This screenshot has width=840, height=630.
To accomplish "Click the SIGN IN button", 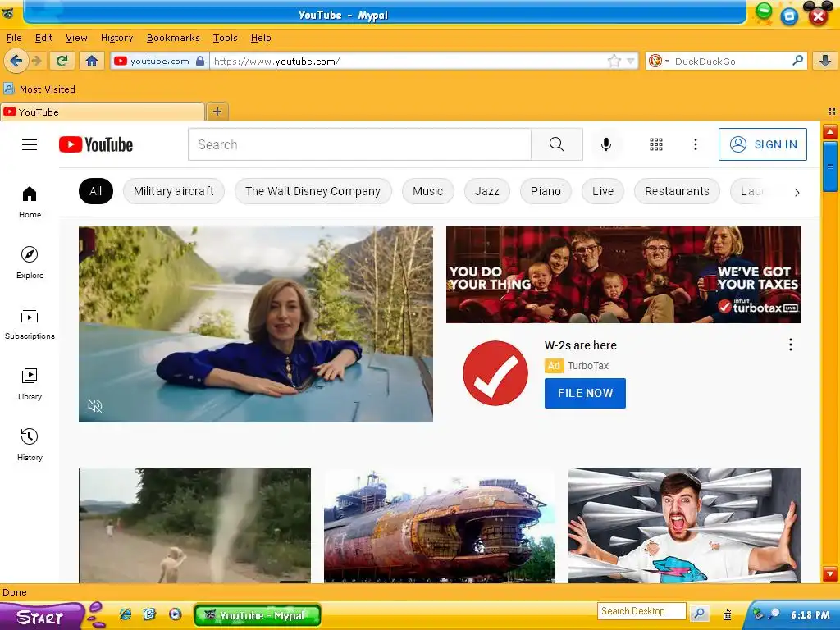I will pyautogui.click(x=763, y=144).
